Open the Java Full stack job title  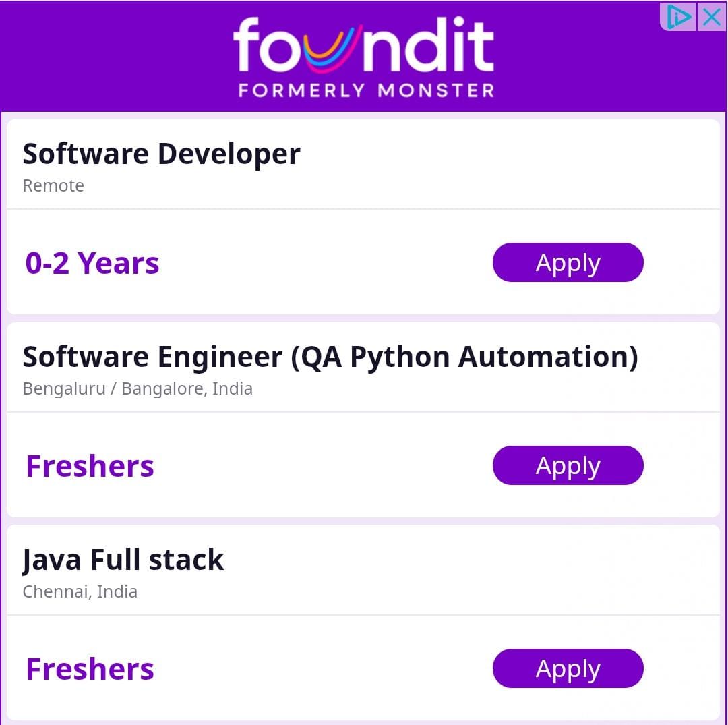click(123, 560)
